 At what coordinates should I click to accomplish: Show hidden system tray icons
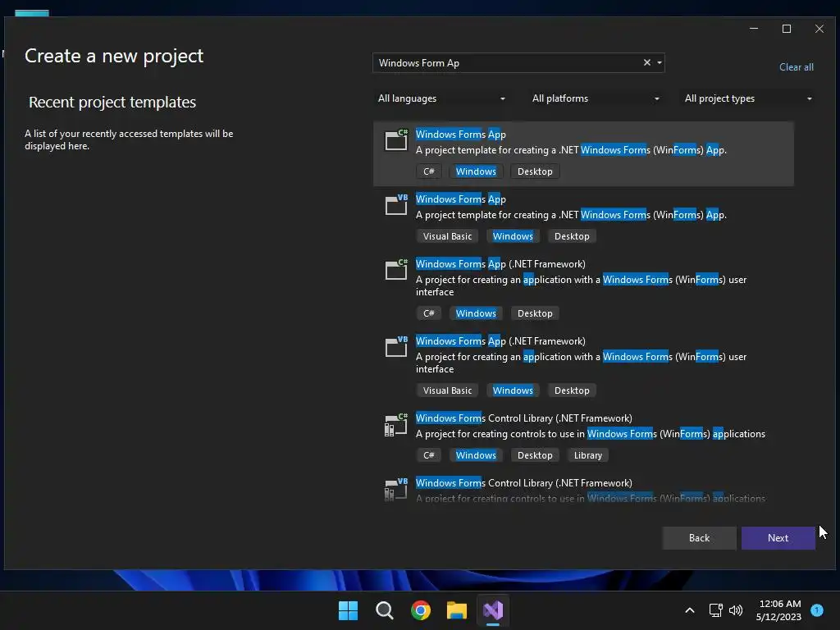[x=690, y=610]
